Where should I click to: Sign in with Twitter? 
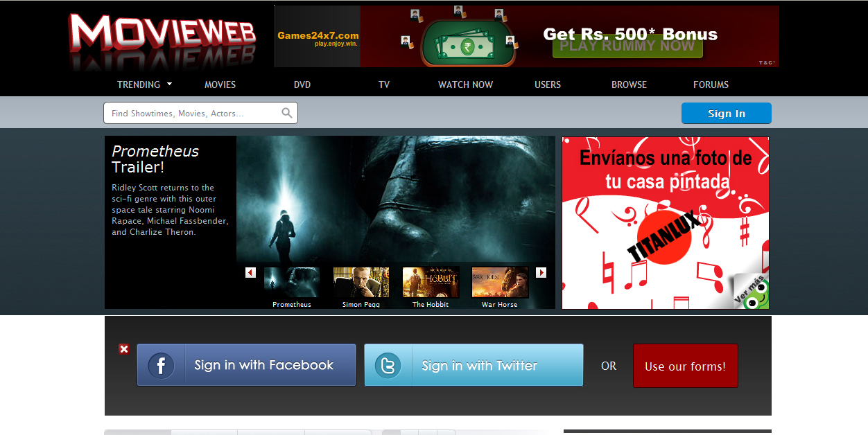click(x=474, y=365)
